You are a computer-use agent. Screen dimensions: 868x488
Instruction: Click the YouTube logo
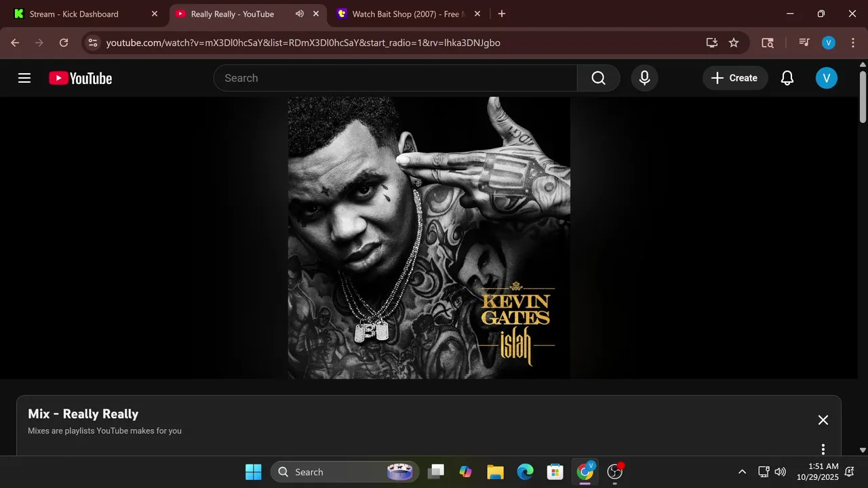pos(80,78)
